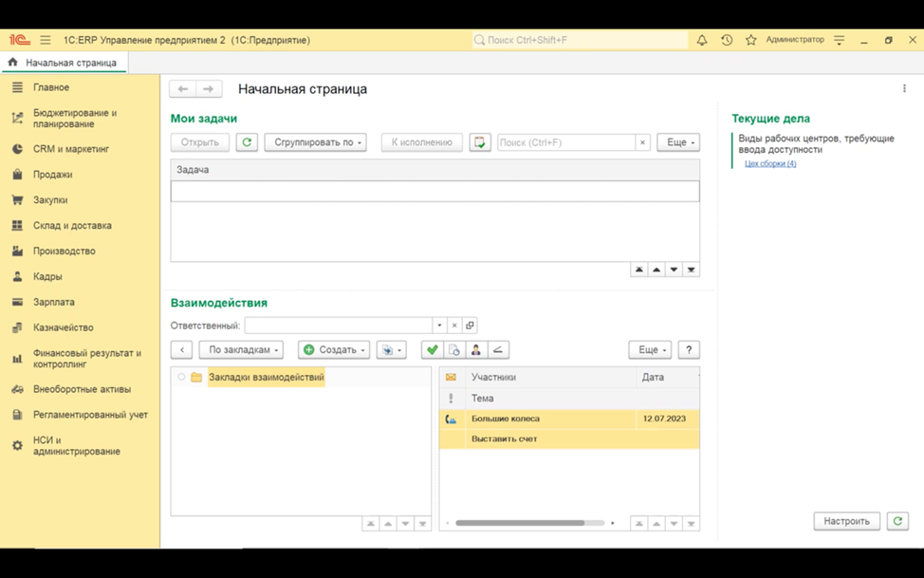This screenshot has width=924, height=578.
Task: Click the envelope column header icon
Action: (451, 377)
